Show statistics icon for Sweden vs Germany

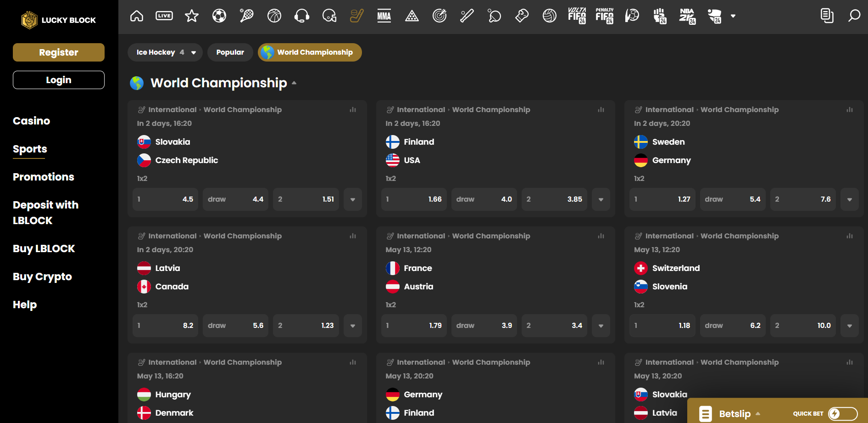coord(850,110)
